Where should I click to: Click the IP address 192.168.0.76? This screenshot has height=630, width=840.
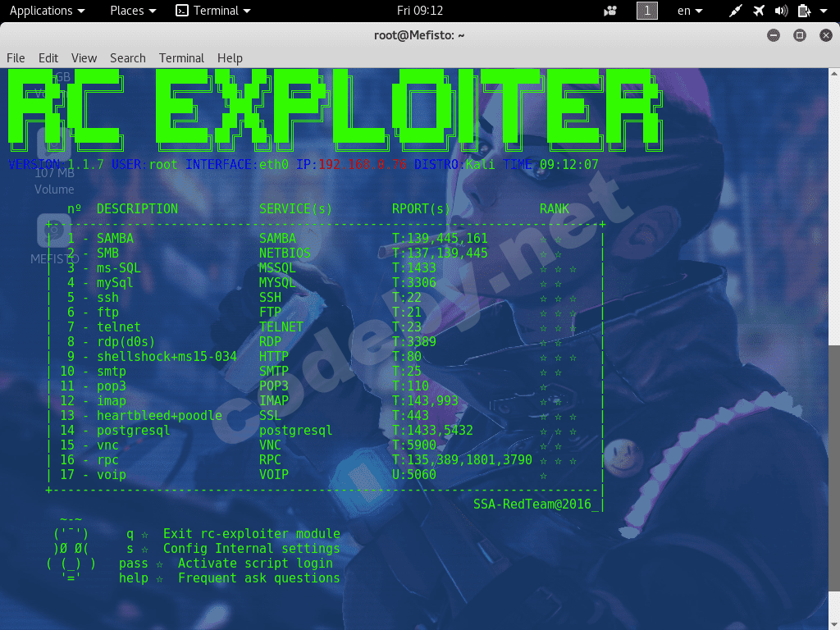tap(363, 164)
